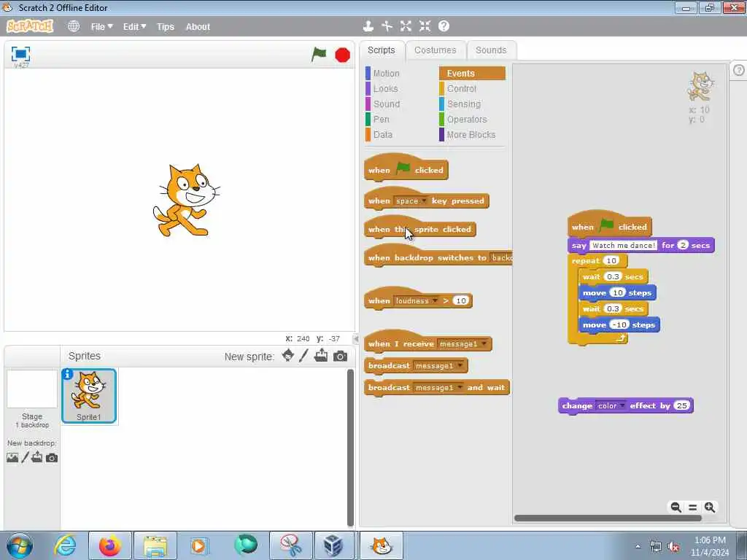Launch Firefox from the taskbar
This screenshot has width=747, height=560.
coord(109,545)
